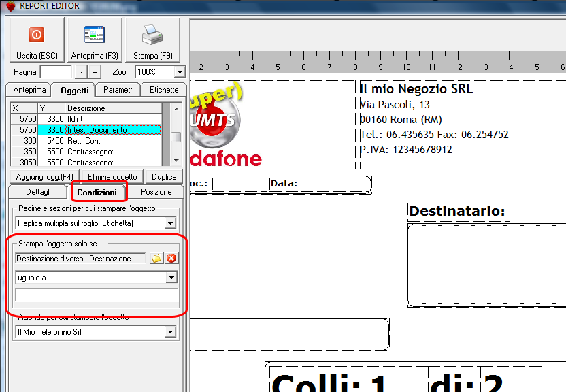
Task: Select the Rett. Contr. row
Action: tap(86, 140)
